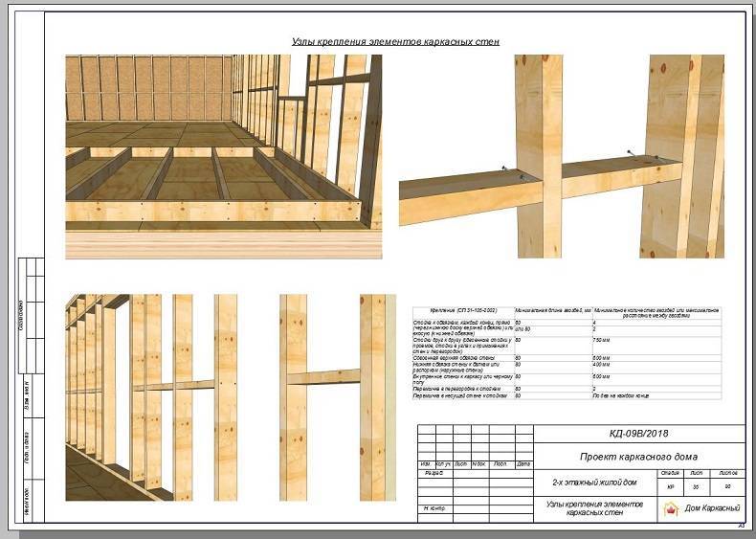Click the stage value under Стадия
The width and height of the screenshot is (756, 539).
click(670, 487)
